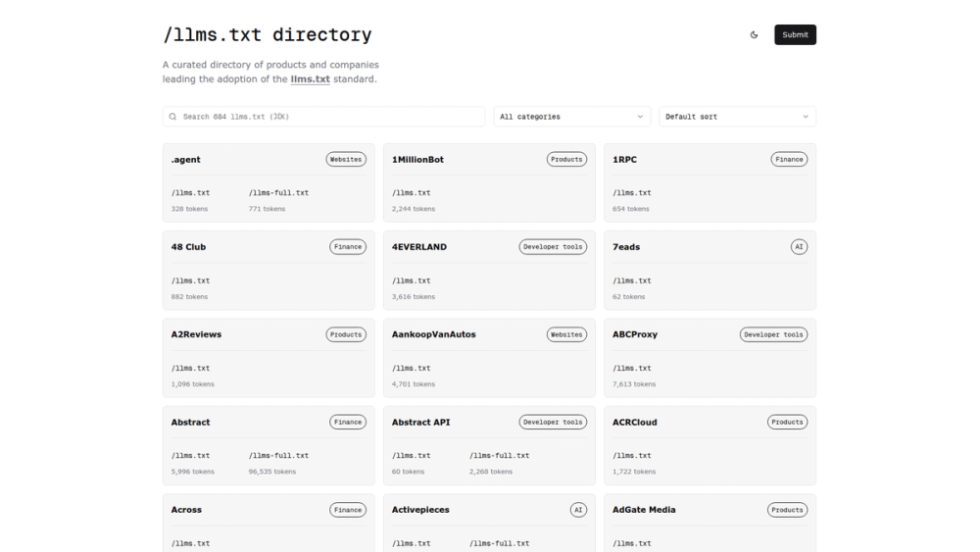Screen dimensions: 980x552
Task: Click the Finance tag on the 48 Club card
Action: 348,247
